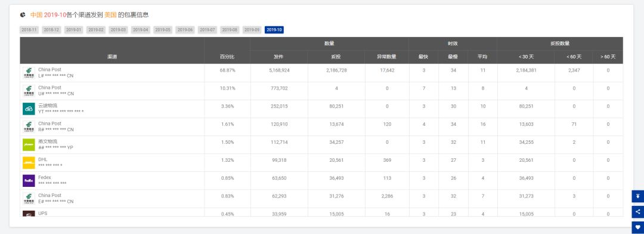
Task: Click the 百分比 column header
Action: coord(227,57)
